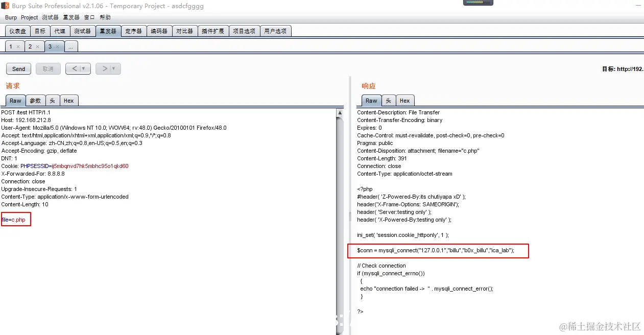Click "Content-Description: File Transfer" response line

(398, 112)
